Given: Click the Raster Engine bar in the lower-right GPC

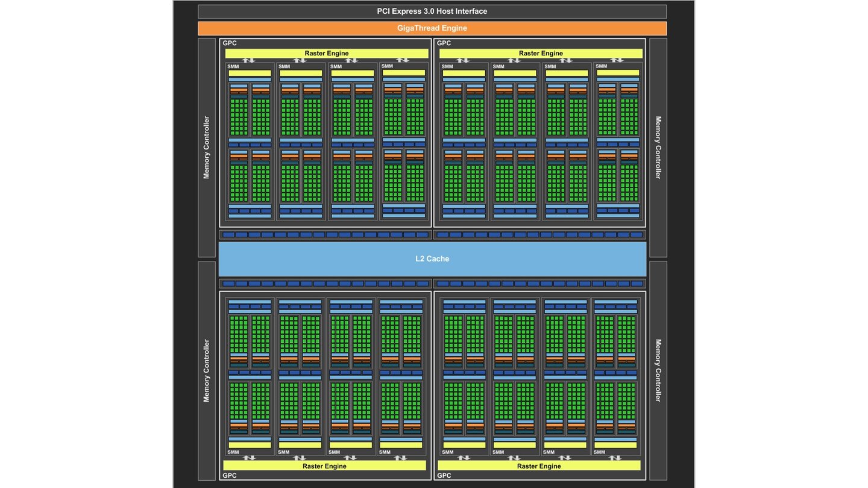Looking at the screenshot, I should tap(539, 466).
